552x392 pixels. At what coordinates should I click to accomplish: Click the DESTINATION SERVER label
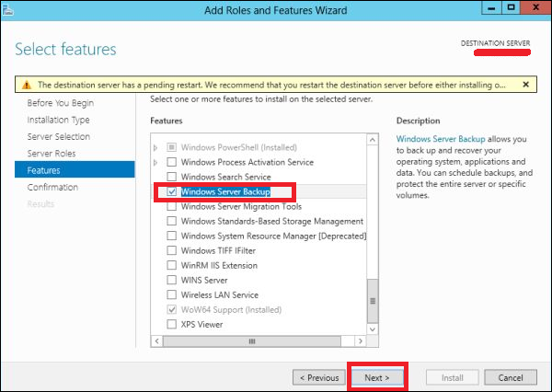(495, 43)
